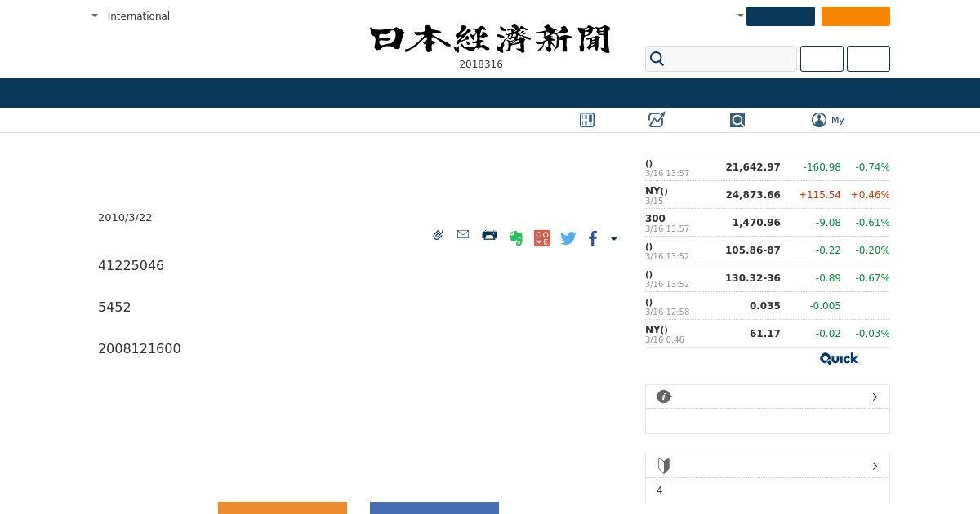The image size is (980, 514).
Task: Click the percent change -0.74%
Action: (872, 166)
